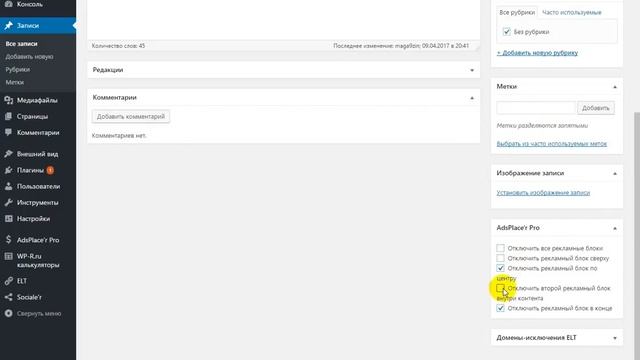This screenshot has height=360, width=640.
Task: Collapse the Изображение записи panel arrow
Action: [x=615, y=174]
